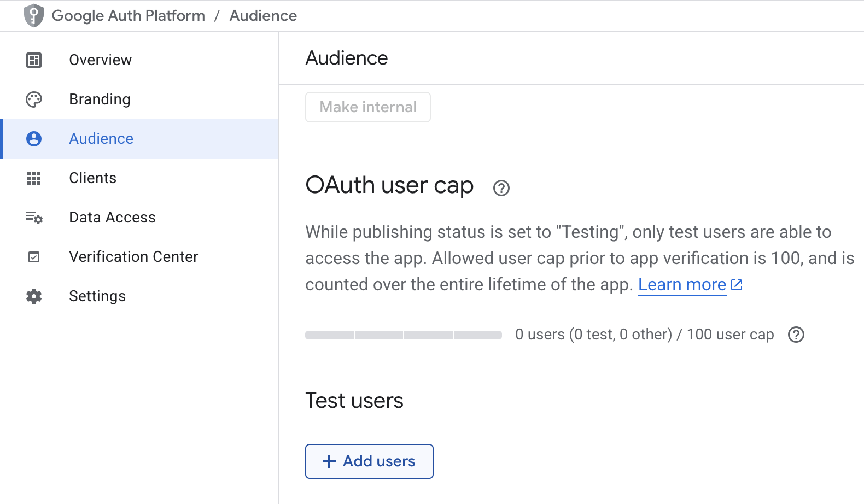Viewport: 864px width, 504px height.
Task: Click the Branding palette icon
Action: tap(34, 99)
